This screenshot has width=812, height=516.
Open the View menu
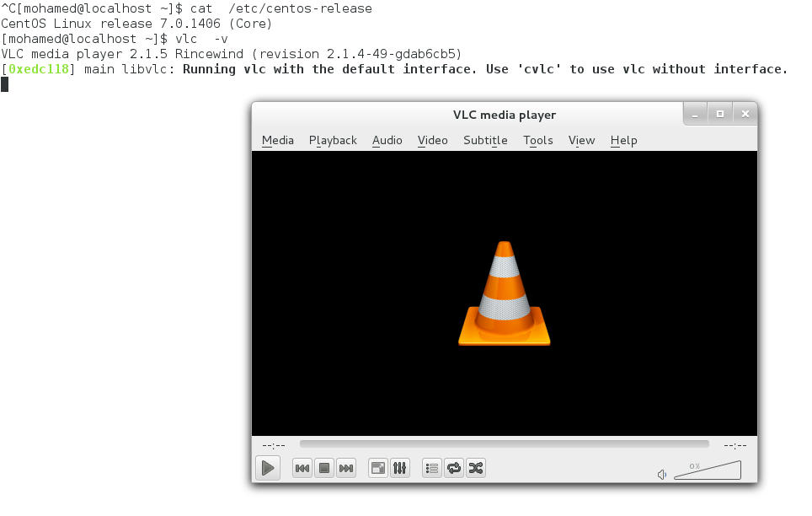click(581, 141)
